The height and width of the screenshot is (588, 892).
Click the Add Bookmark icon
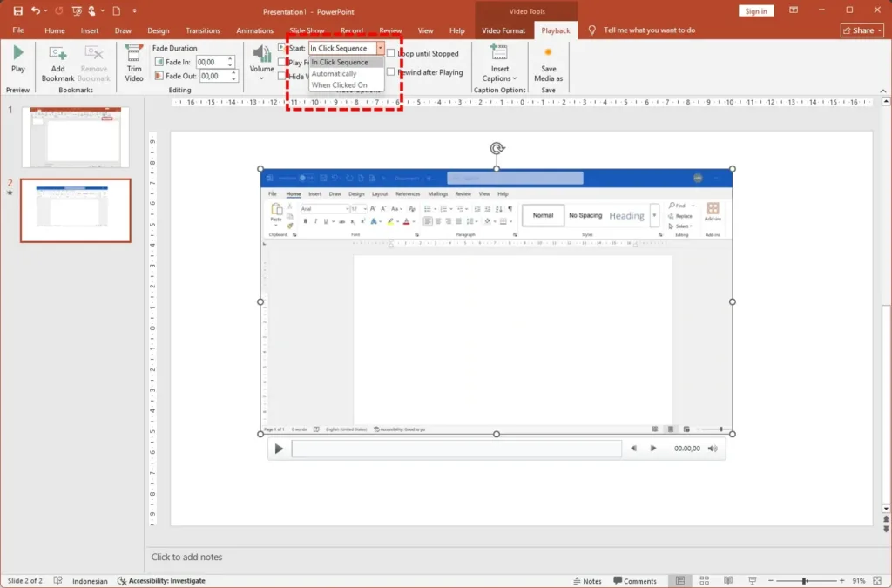point(58,55)
